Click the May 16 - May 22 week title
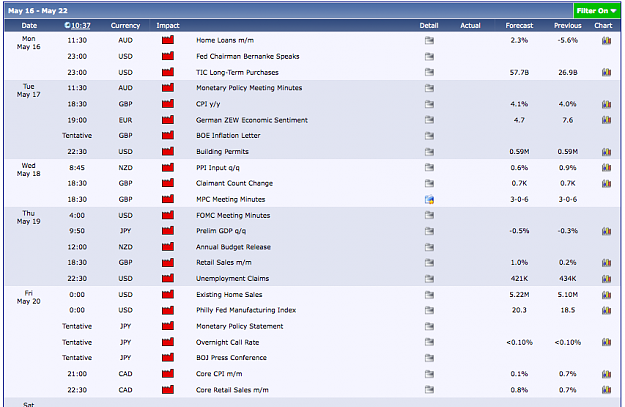 38,11
